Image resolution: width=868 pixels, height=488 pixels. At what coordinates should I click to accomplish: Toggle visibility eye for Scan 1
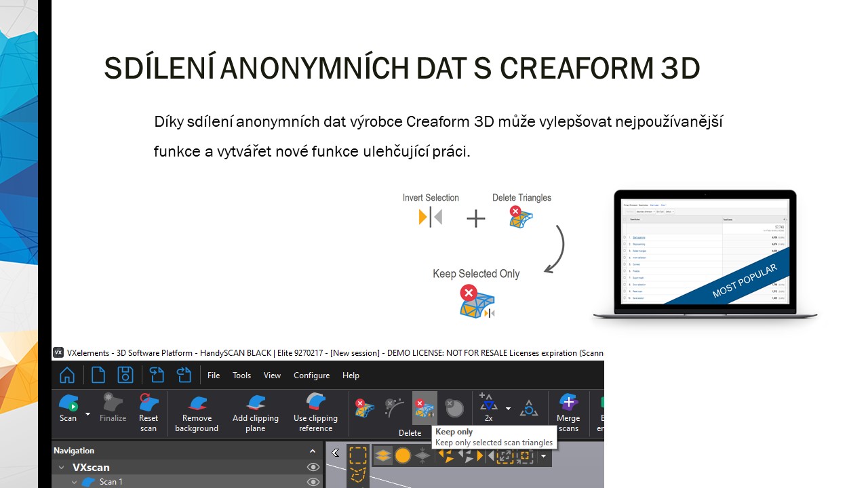(313, 482)
